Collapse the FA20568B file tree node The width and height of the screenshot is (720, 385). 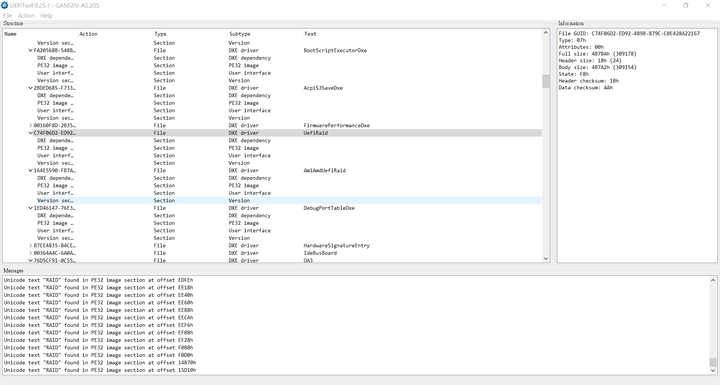tap(31, 51)
